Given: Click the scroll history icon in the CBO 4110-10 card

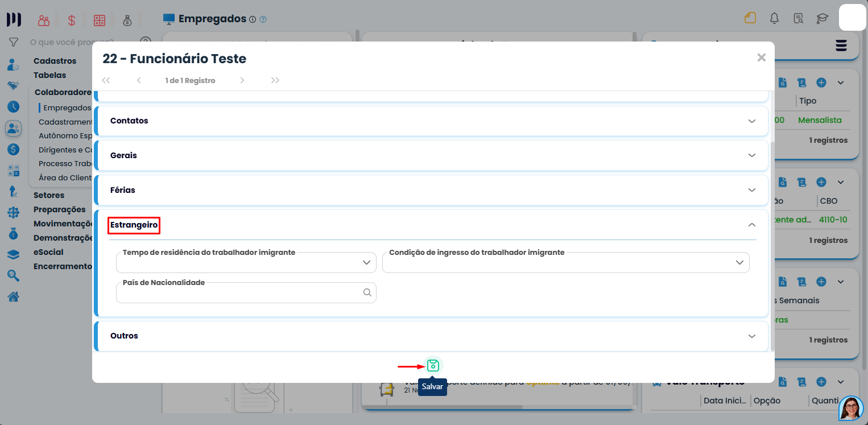Looking at the screenshot, I should 802,182.
